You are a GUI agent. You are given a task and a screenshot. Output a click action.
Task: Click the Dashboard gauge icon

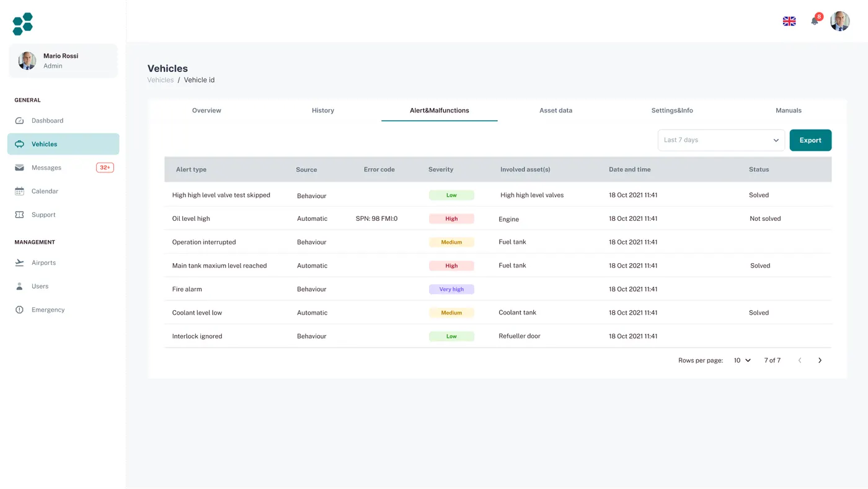(19, 120)
